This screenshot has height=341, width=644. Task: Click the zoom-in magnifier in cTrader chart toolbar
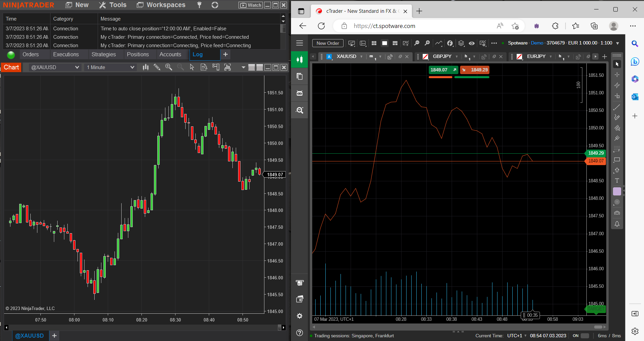point(427,43)
